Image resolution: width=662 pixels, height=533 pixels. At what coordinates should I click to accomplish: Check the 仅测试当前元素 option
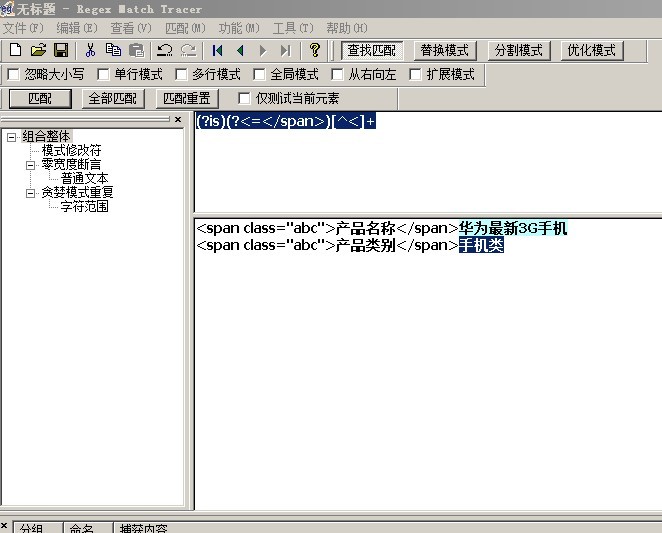click(245, 98)
